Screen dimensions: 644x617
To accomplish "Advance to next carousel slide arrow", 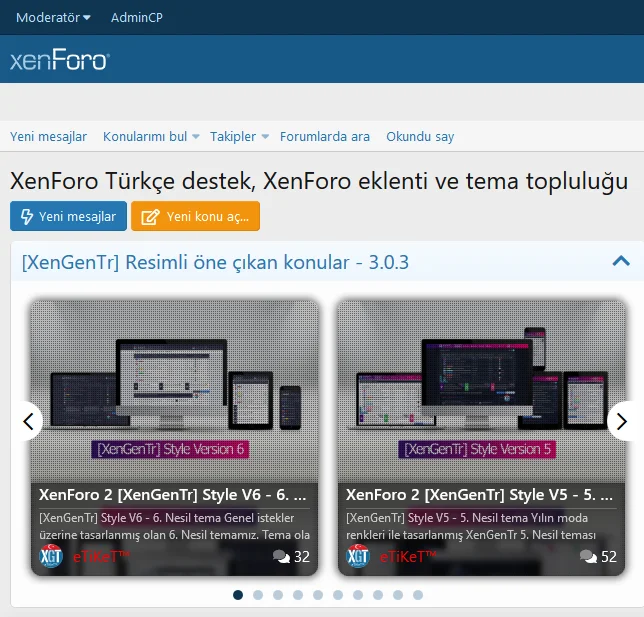I will point(622,421).
